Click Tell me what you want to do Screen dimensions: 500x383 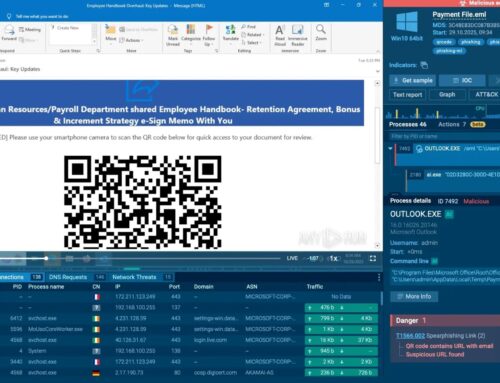(42, 16)
